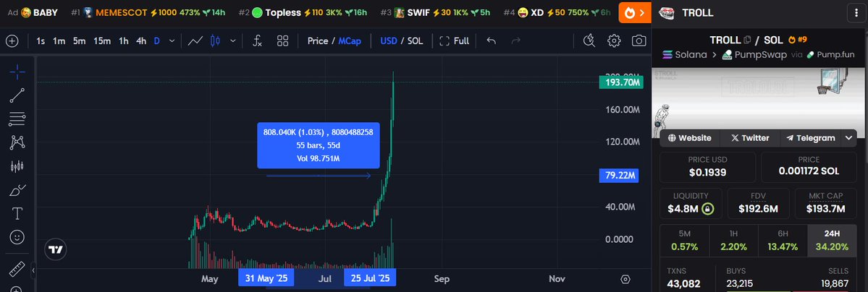Open the orange trending fire button
The image size is (868, 292).
pyautogui.click(x=634, y=13)
